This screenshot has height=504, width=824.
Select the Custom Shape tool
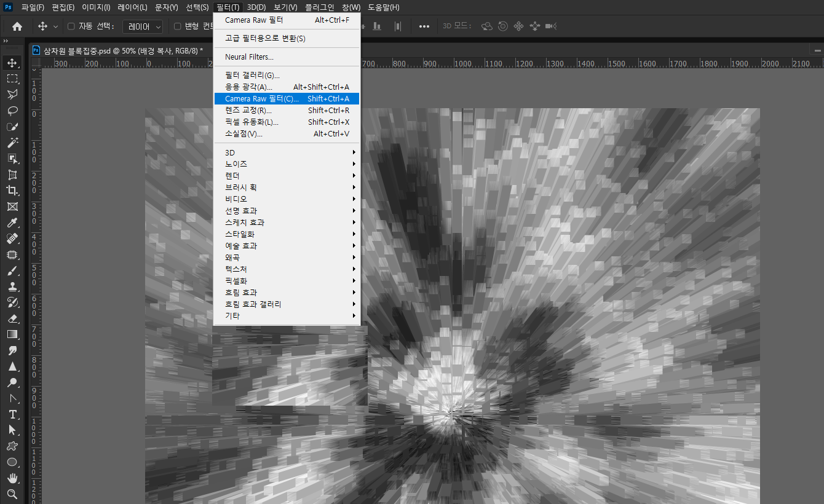(x=12, y=446)
